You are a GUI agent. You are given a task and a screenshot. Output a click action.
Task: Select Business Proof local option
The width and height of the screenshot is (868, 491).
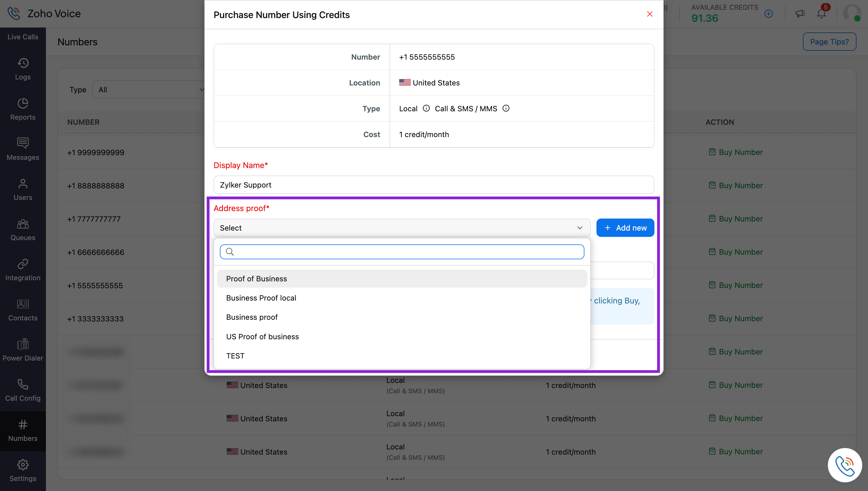pyautogui.click(x=261, y=298)
